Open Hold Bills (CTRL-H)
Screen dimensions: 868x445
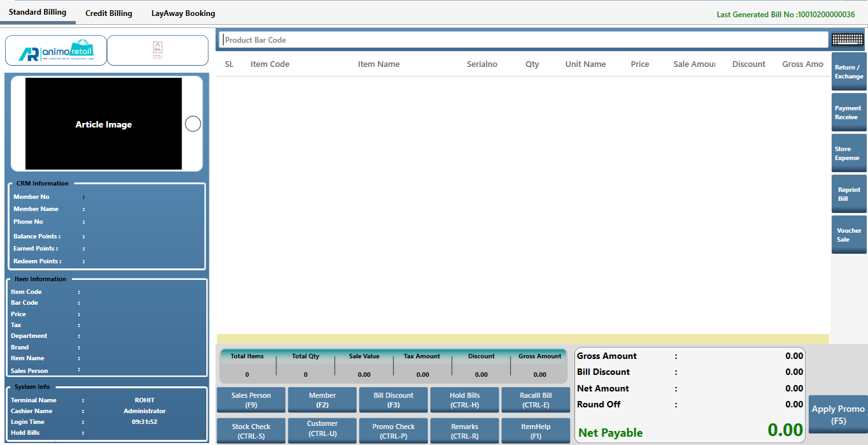click(x=465, y=400)
